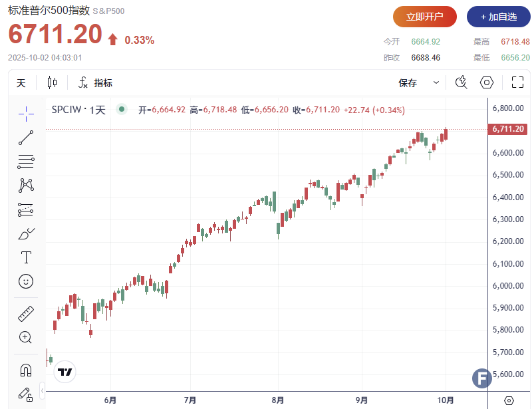Image resolution: width=532 pixels, height=409 pixels.
Task: Pick the brush drawing tool
Action: pos(26,233)
